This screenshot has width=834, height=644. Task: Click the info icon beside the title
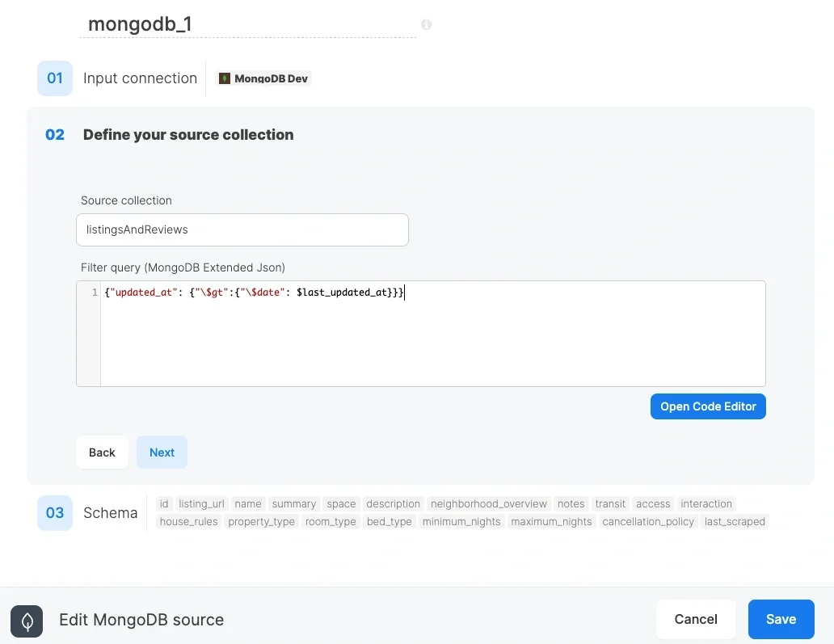pyautogui.click(x=426, y=24)
